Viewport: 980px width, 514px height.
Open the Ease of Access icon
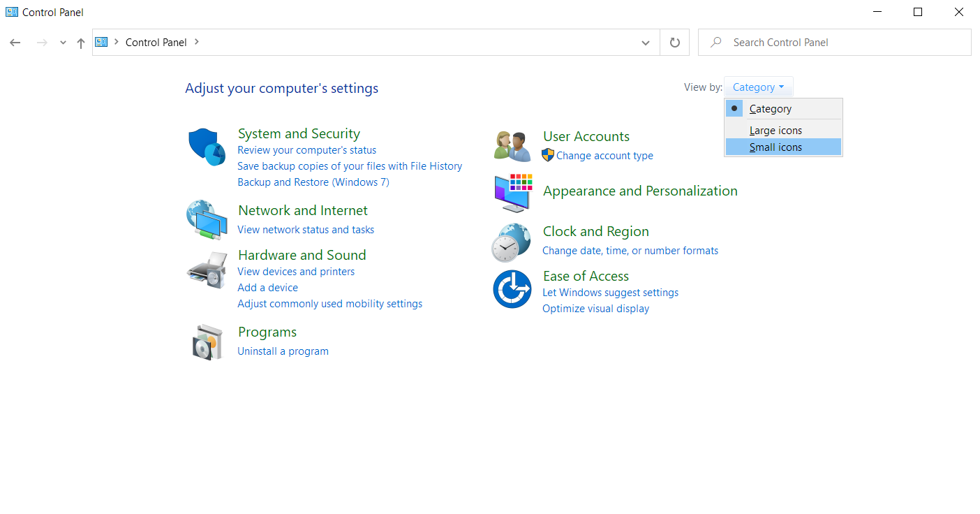[512, 288]
